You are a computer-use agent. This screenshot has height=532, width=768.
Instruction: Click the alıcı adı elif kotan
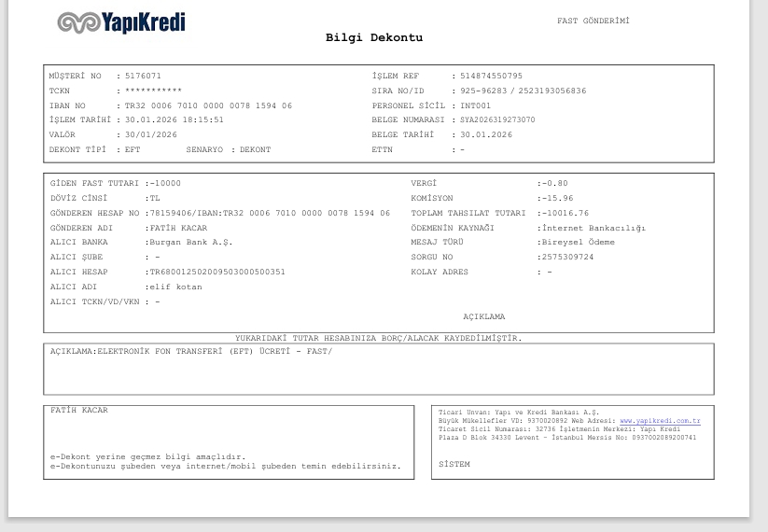point(175,287)
